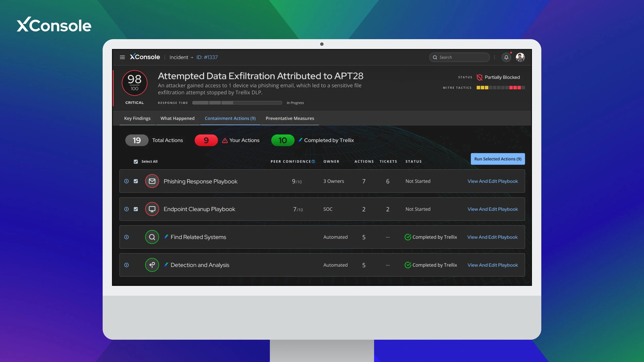
Task: Open the user profile avatar
Action: coord(520,57)
